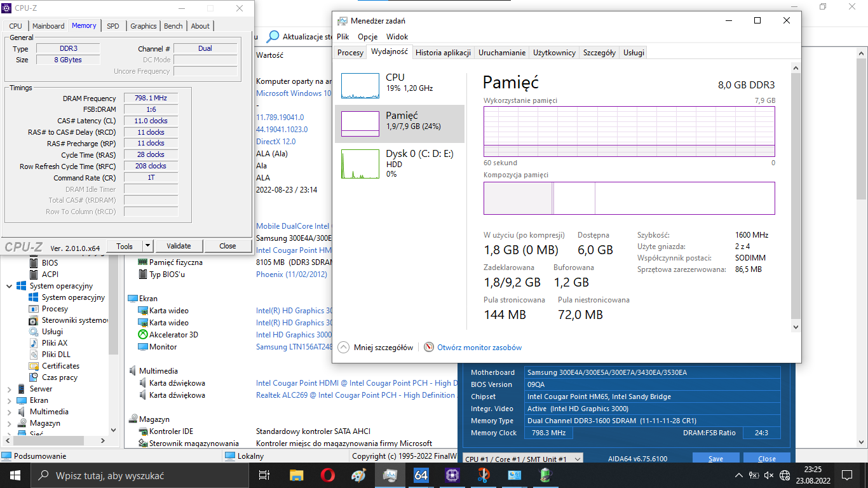Switch to AIDA64 taskbar icon
The image size is (868, 488).
pos(421,475)
